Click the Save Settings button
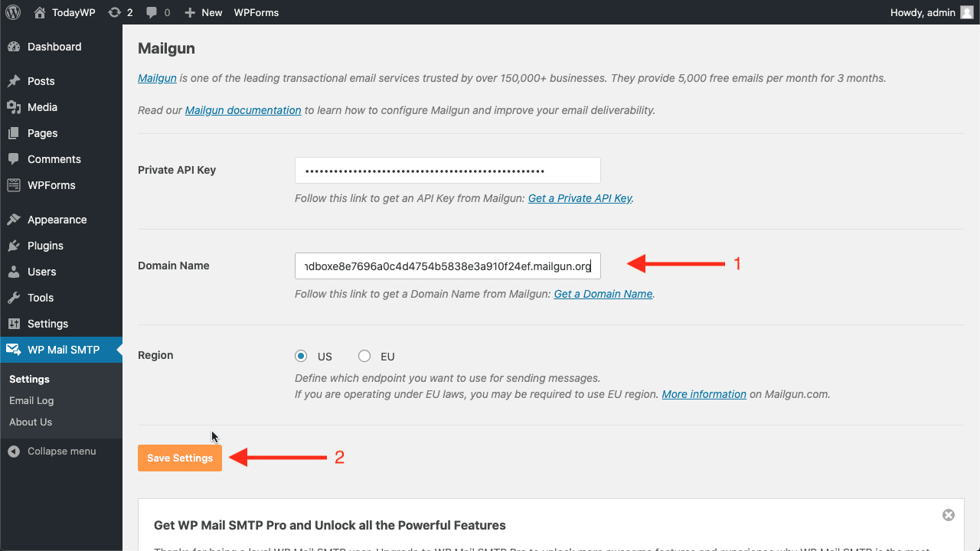 [x=180, y=458]
